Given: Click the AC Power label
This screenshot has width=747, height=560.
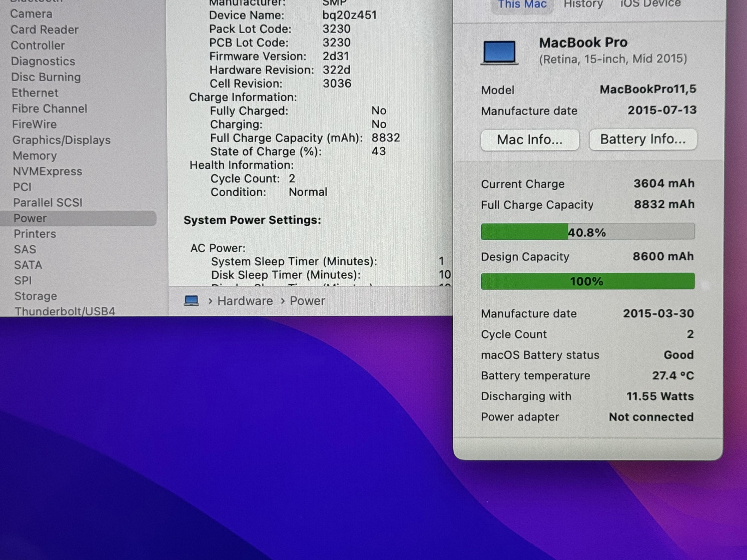Looking at the screenshot, I should pyautogui.click(x=218, y=248).
